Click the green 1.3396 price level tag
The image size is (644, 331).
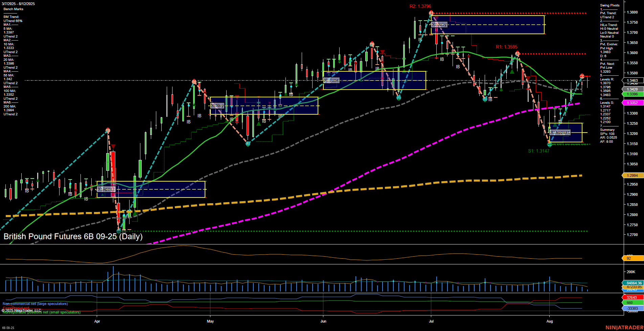[x=632, y=94]
